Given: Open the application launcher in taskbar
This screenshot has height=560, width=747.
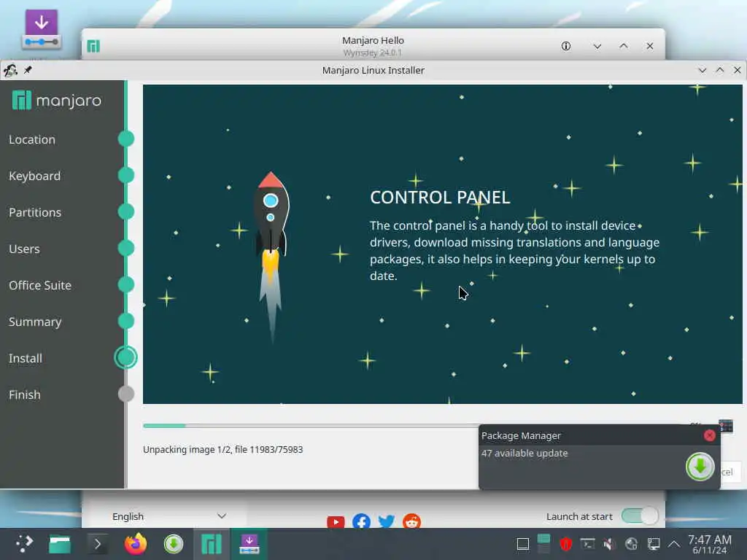Looking at the screenshot, I should 24,544.
